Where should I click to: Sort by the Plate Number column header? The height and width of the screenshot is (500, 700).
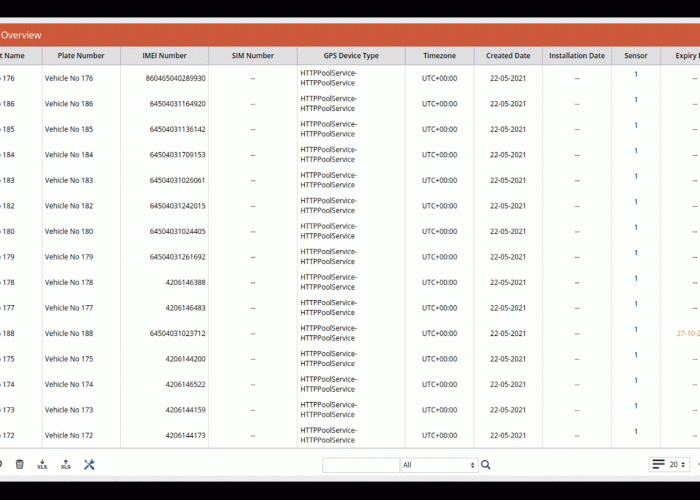click(x=81, y=56)
